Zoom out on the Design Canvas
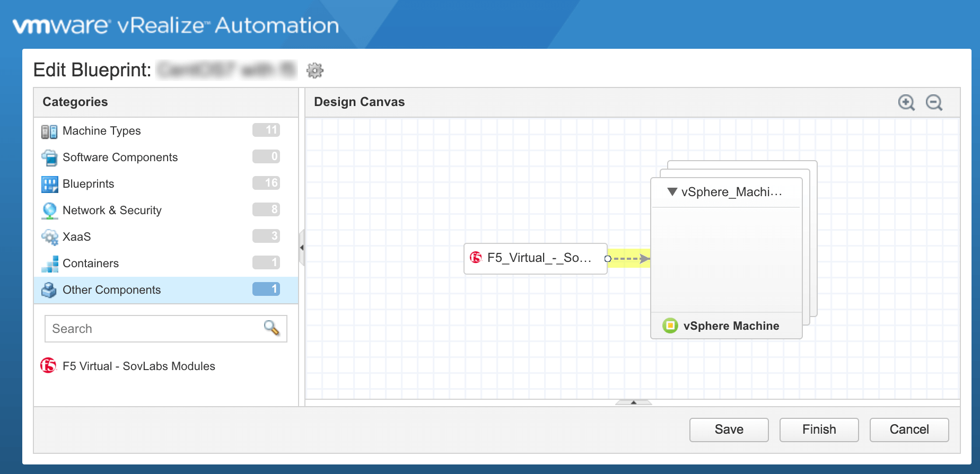The height and width of the screenshot is (474, 980). click(x=934, y=102)
